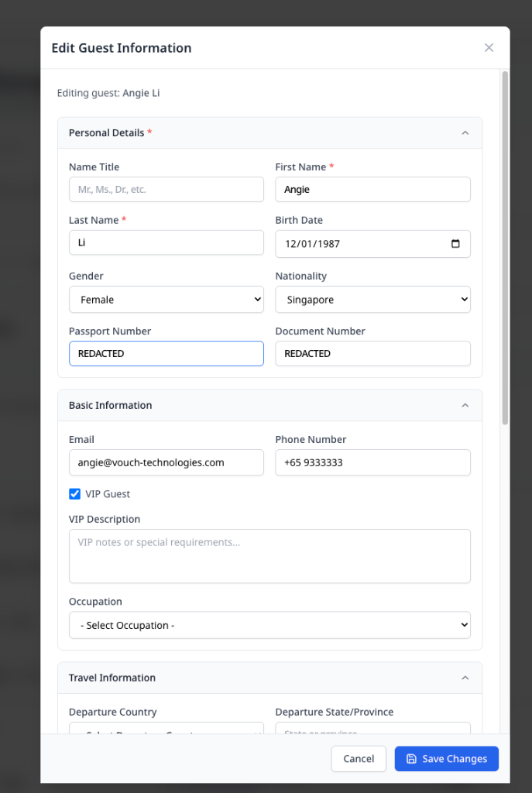Screen dimensions: 532x793
Task: Uncheck the VIP Guest checkbox
Action: [x=75, y=494]
